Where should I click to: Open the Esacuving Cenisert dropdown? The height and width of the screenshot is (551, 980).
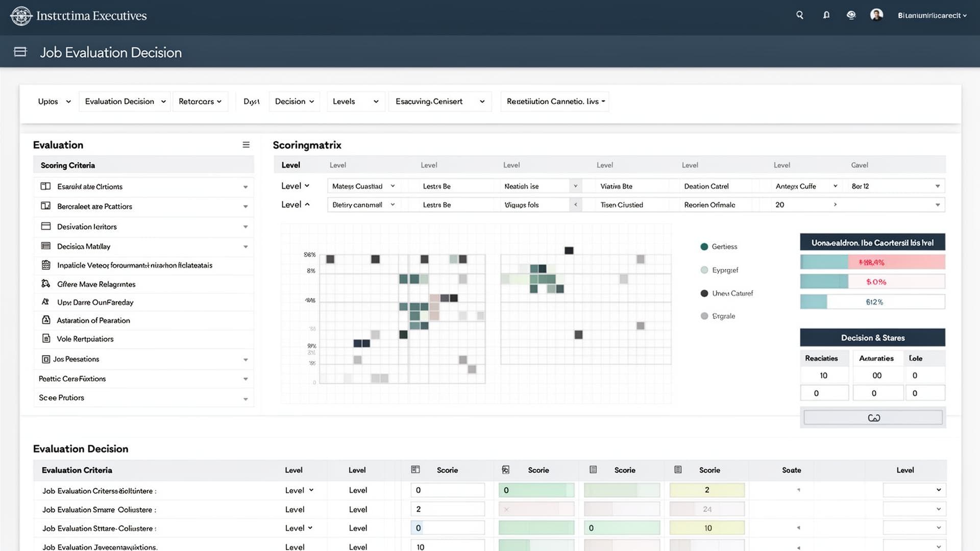pyautogui.click(x=439, y=101)
